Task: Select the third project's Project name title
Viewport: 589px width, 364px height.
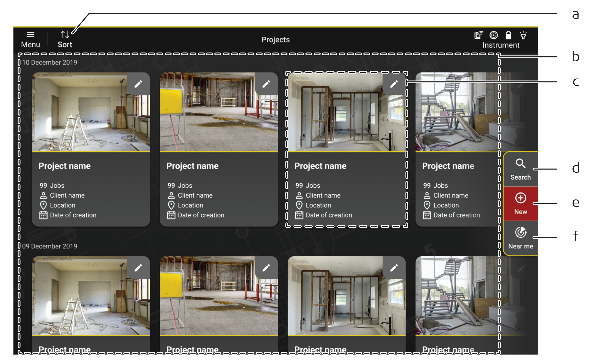Action: point(320,166)
